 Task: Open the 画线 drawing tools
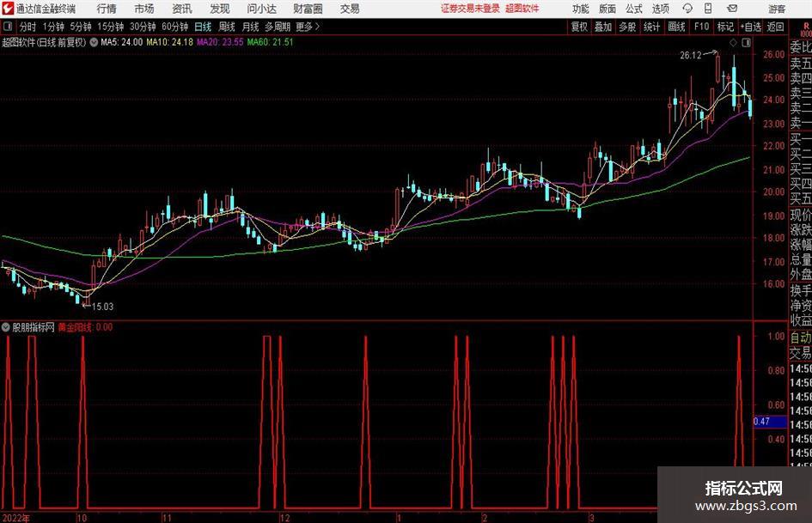point(677,27)
